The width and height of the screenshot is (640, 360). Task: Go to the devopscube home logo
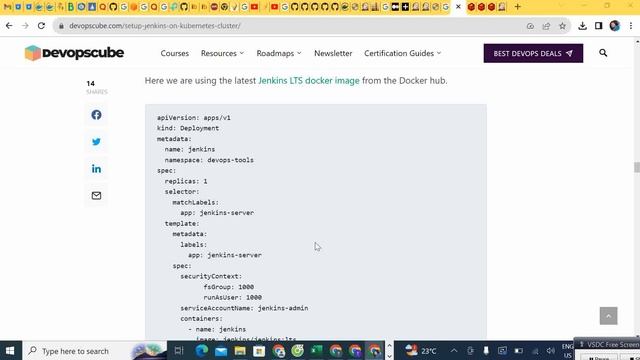[74, 53]
